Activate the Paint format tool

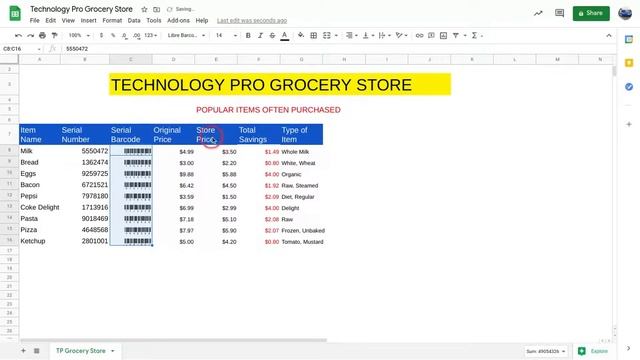(54, 36)
